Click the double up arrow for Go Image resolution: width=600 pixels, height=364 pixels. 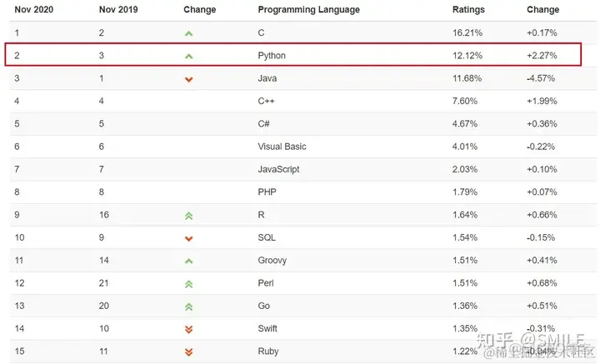tap(189, 307)
